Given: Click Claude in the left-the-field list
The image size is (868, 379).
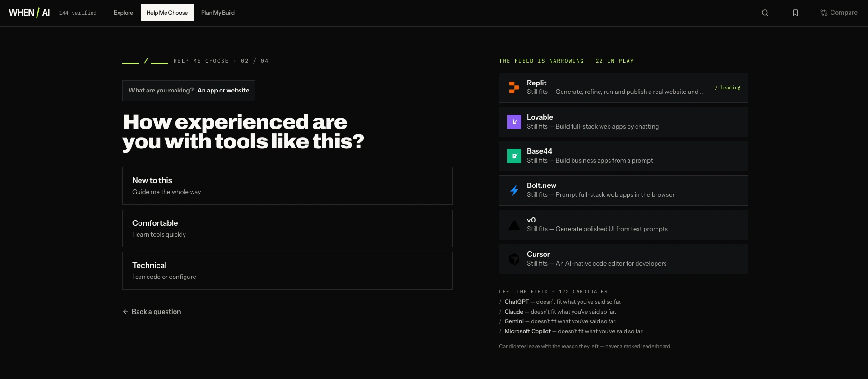Looking at the screenshot, I should (x=514, y=312).
